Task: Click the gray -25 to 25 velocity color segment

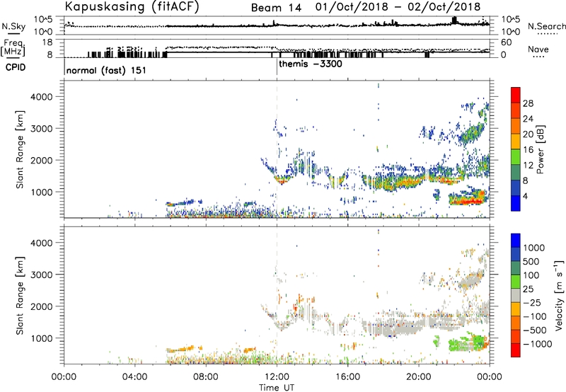Action: 516,296
